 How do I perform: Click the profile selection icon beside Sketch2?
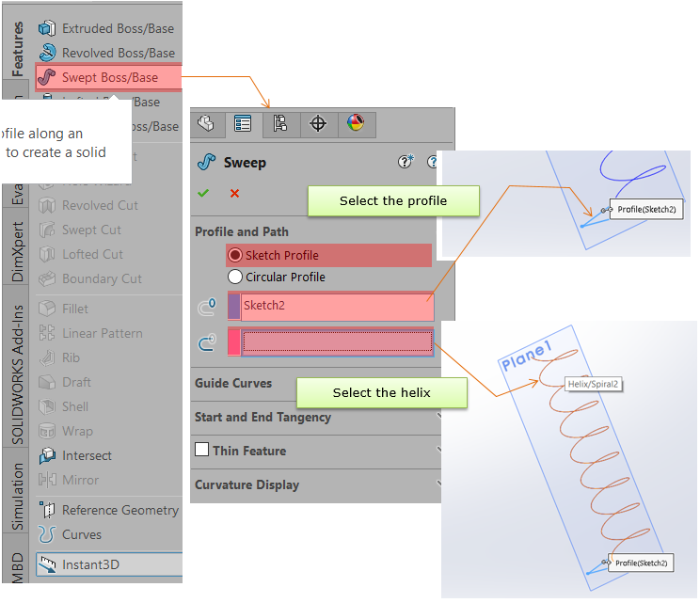(207, 307)
